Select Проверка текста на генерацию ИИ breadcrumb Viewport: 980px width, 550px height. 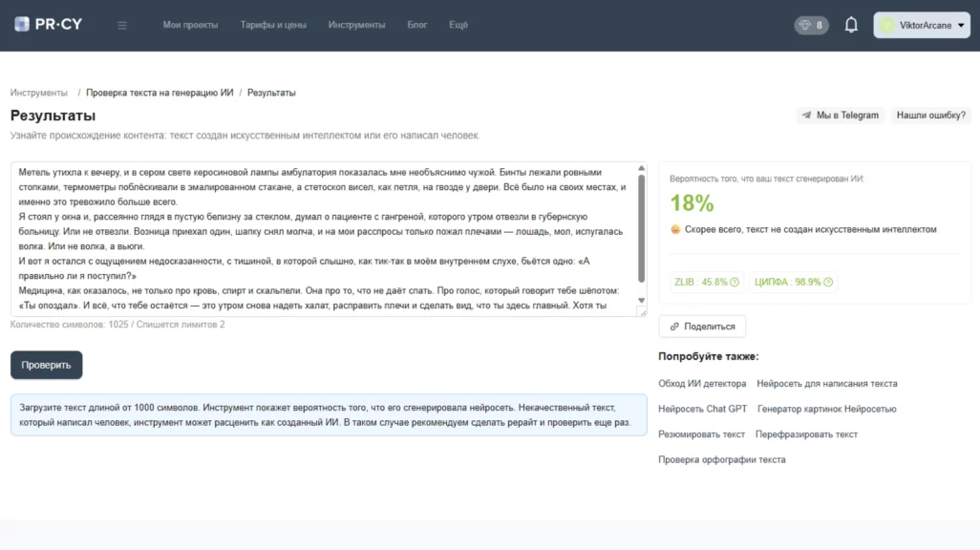pyautogui.click(x=160, y=93)
